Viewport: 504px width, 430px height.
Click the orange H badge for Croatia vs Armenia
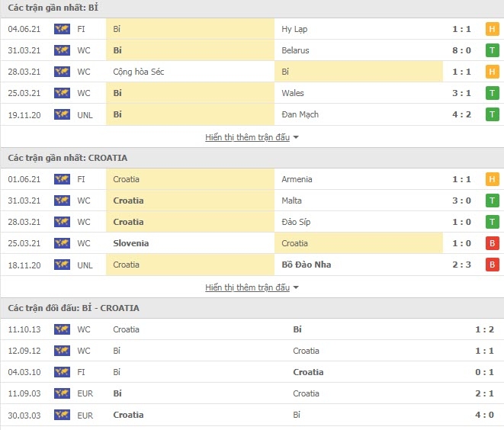(492, 179)
